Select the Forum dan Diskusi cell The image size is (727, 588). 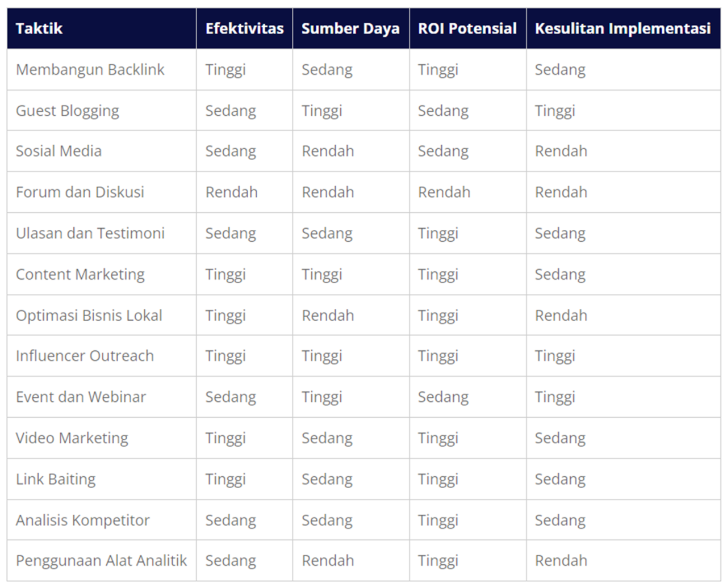tap(80, 192)
